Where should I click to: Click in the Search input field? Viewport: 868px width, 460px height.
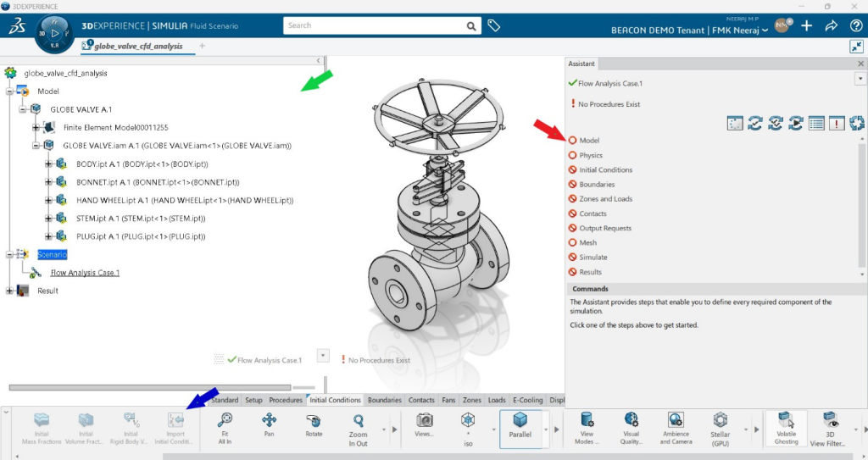[x=374, y=25]
